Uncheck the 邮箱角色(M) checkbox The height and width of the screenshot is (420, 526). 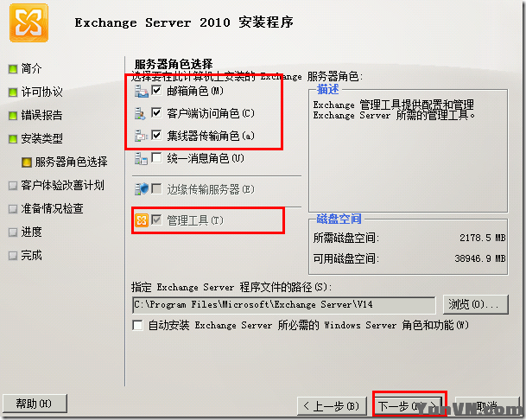point(156,91)
